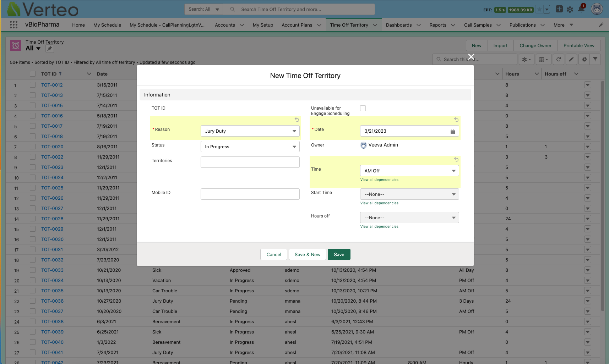Switch to the My Schedule tab
The image size is (609, 364).
click(107, 25)
